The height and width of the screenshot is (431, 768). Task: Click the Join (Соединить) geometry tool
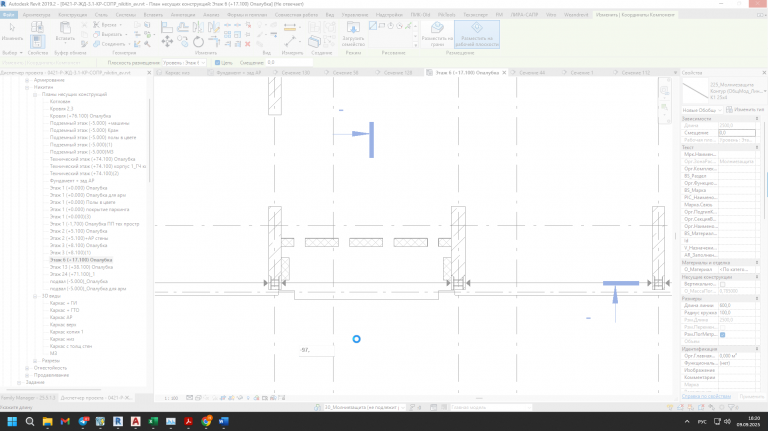tap(110, 44)
